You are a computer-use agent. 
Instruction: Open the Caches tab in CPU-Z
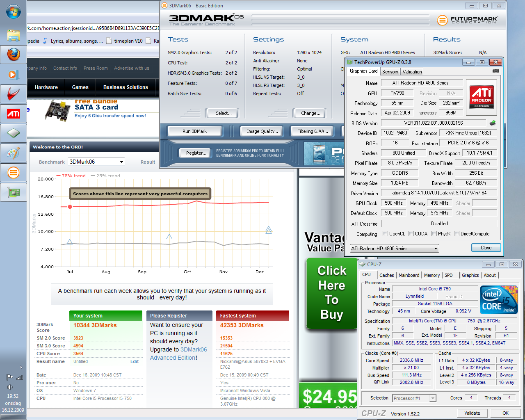point(386,275)
